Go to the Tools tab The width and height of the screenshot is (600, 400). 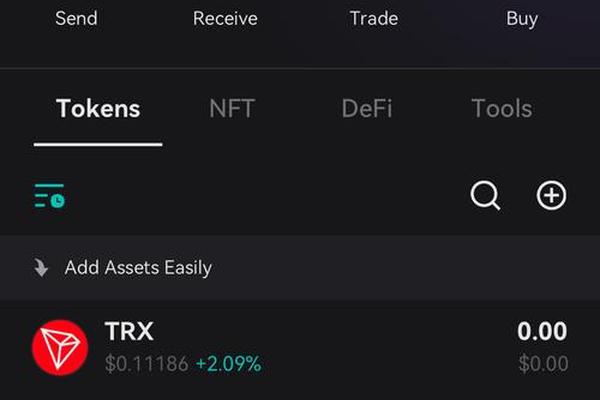click(502, 109)
